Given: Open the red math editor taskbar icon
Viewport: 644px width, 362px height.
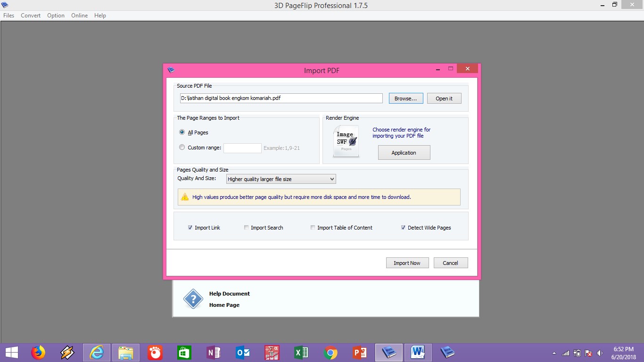Looking at the screenshot, I should pyautogui.click(x=272, y=353).
